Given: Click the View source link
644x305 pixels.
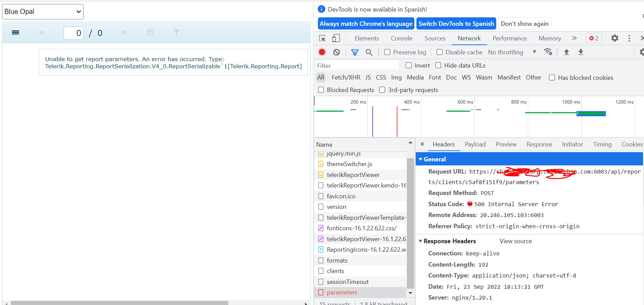Looking at the screenshot, I should click(x=515, y=241).
